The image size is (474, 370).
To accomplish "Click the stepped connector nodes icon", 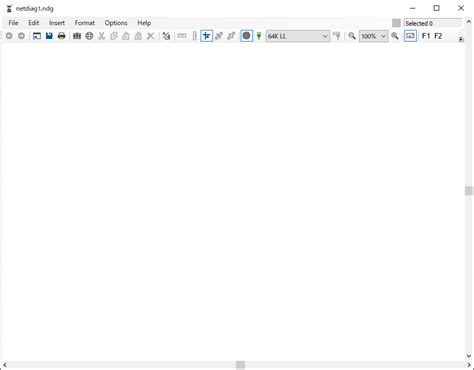I will pos(231,36).
